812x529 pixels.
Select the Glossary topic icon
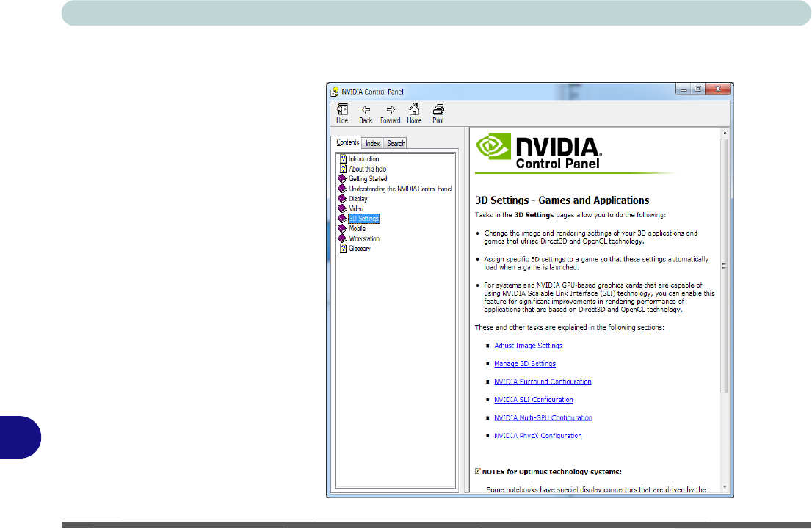point(342,249)
